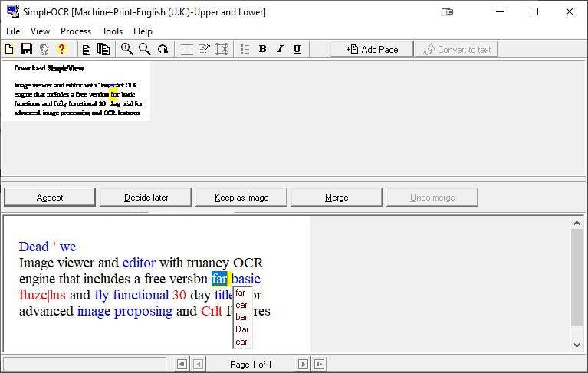Select the region rectangle tool
This screenshot has width=588, height=373.
[186, 50]
